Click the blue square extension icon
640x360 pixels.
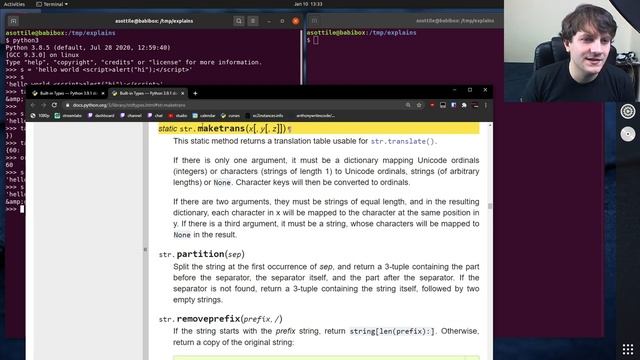[453, 105]
